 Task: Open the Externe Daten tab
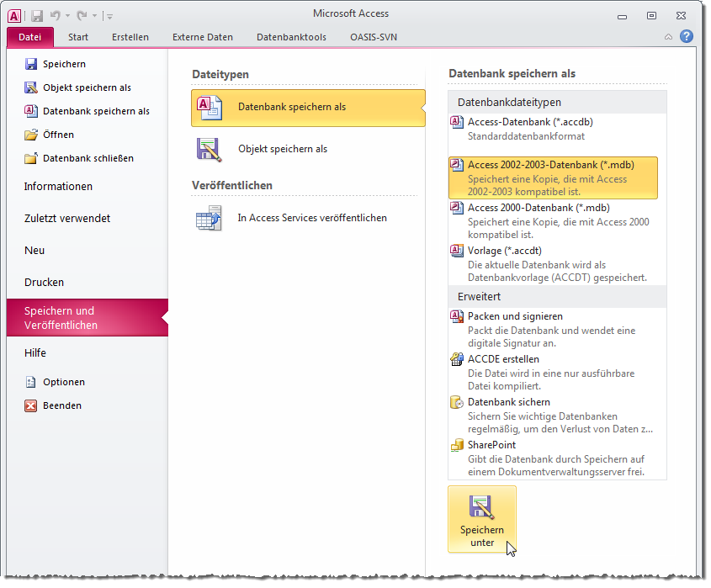203,37
